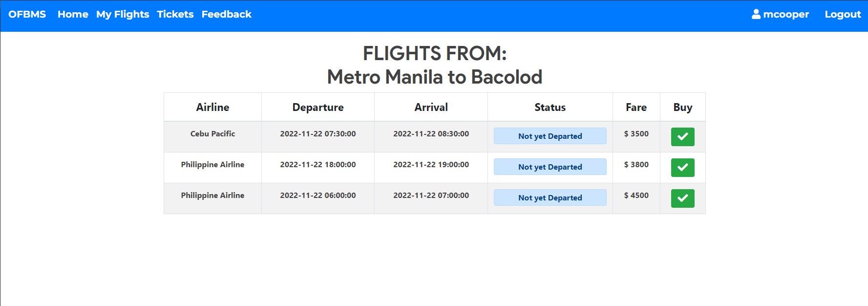Go to the Home page
The width and height of the screenshot is (868, 306).
73,14
